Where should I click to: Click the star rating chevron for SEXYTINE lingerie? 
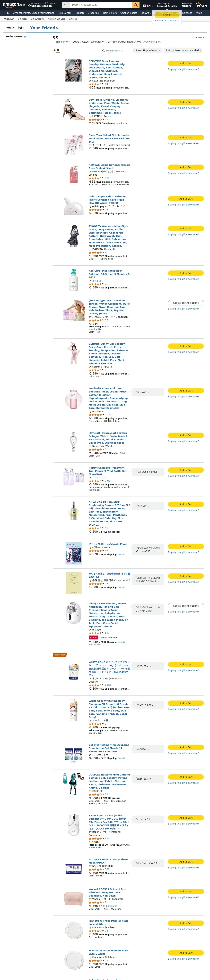pyautogui.click(x=103, y=84)
